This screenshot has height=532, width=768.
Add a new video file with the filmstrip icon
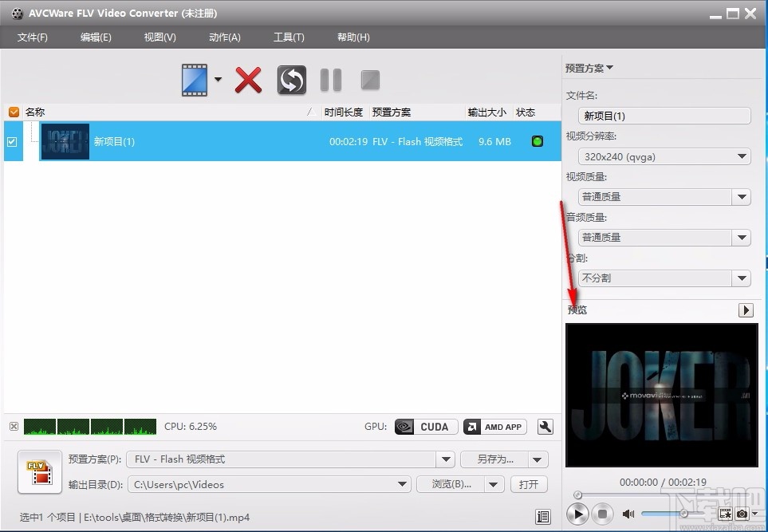[195, 80]
